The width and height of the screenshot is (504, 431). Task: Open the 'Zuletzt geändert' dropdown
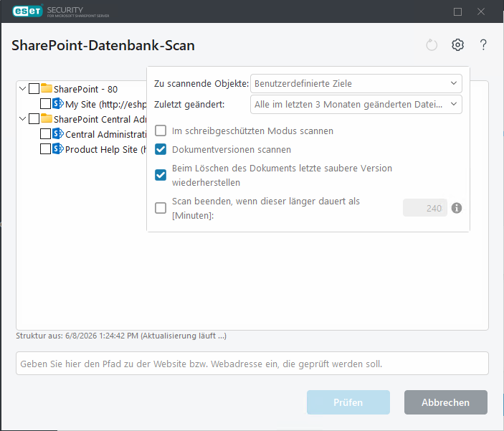[356, 104]
